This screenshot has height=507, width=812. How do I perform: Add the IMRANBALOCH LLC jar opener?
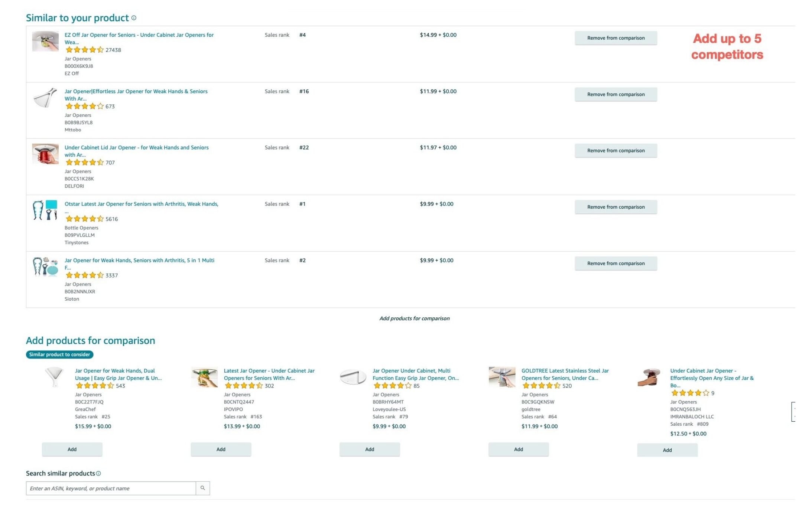[667, 450]
